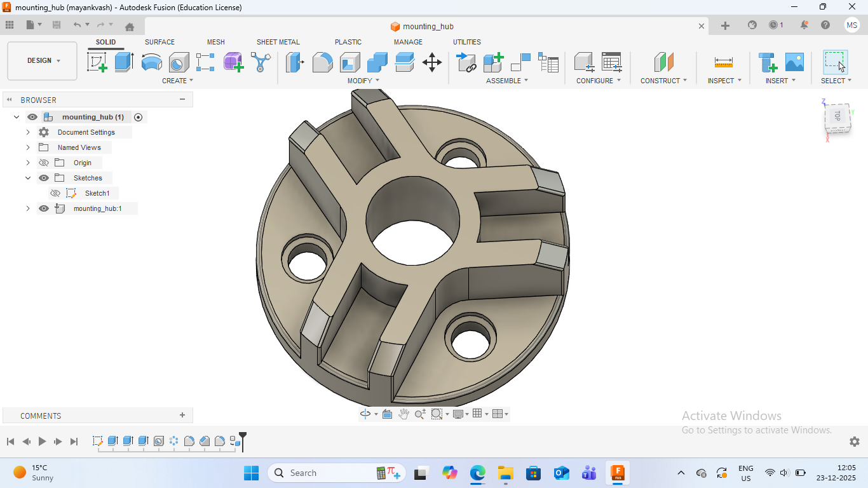868x488 pixels.
Task: Show the hidden Origin folder
Action: tap(44, 163)
